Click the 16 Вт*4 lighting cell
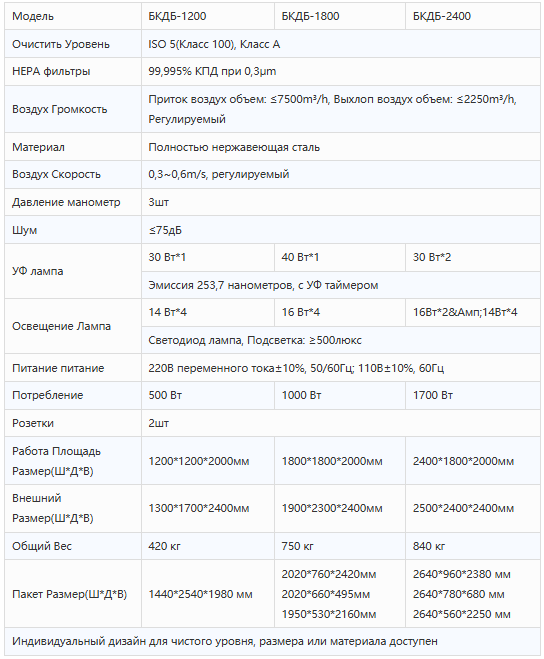 coord(340,312)
